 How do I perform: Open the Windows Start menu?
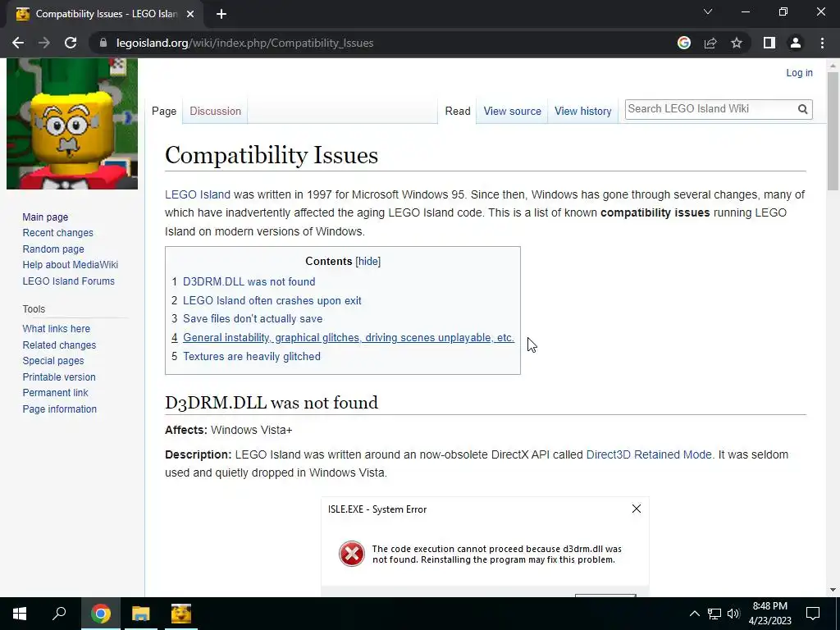20,614
